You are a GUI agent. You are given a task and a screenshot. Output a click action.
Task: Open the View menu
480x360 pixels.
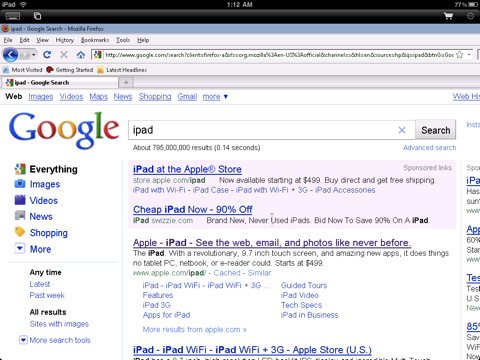[42, 40]
